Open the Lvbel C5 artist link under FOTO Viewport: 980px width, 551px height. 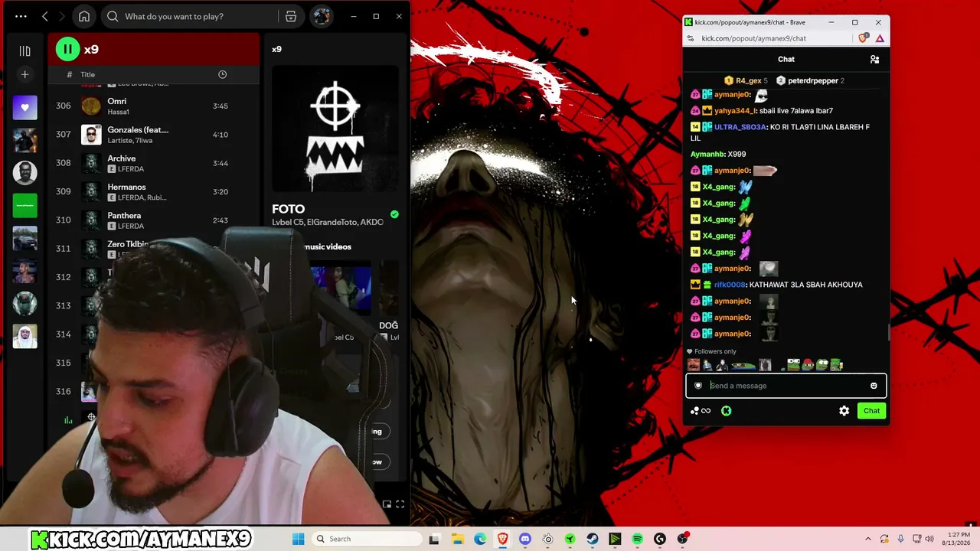pyautogui.click(x=287, y=223)
